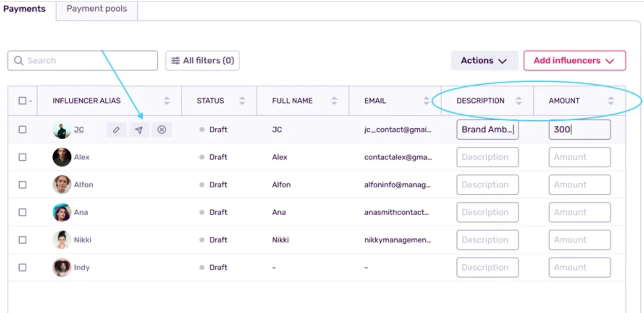Select the checkbox for JC's row
Viewport: 644px width, 313px height.
point(23,130)
